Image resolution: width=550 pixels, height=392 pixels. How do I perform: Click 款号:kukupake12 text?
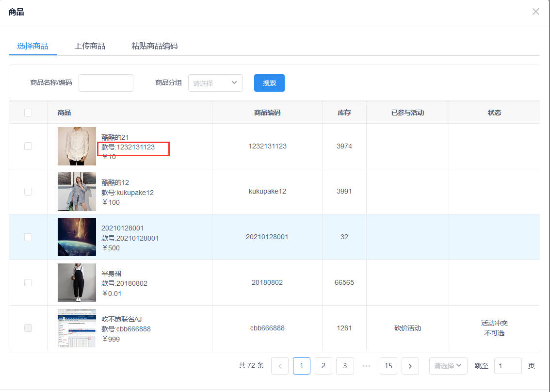[128, 193]
